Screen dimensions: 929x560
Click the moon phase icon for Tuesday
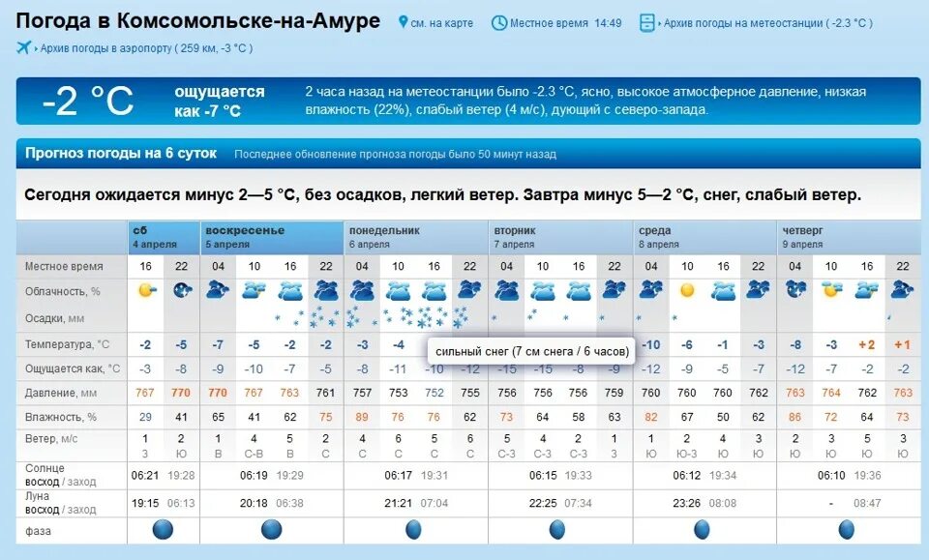pos(557,529)
